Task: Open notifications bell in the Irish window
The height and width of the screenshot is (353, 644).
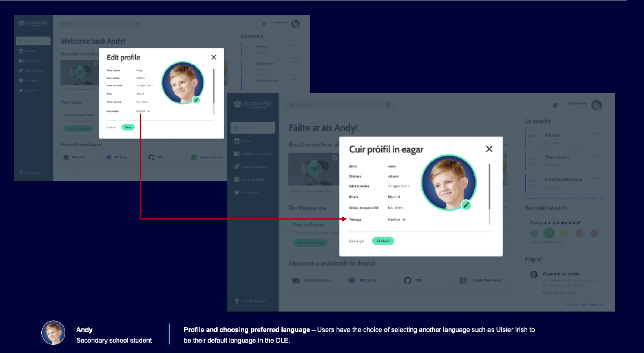Action: pos(555,105)
